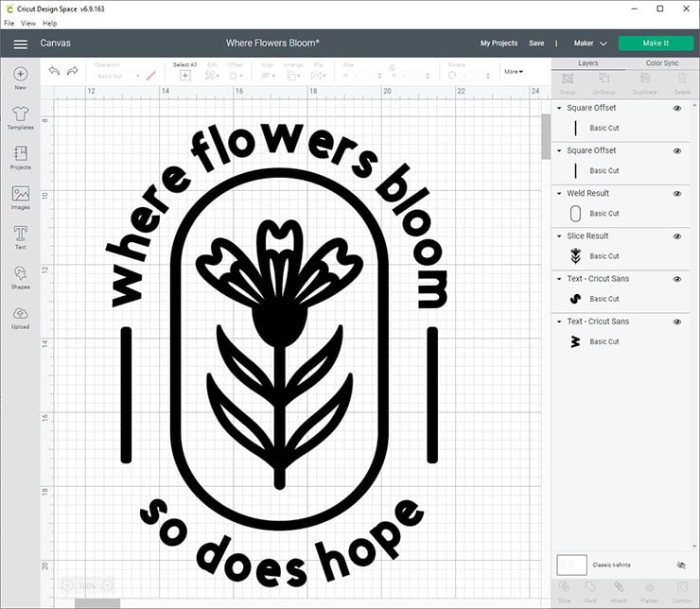This screenshot has height=609, width=700.
Task: Click Save in the header
Action: 536,43
